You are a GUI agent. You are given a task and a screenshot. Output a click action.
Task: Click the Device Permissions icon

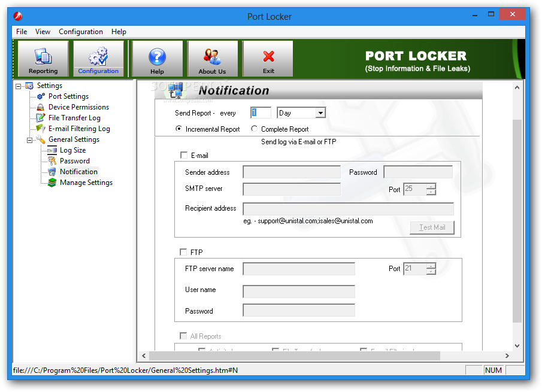41,107
